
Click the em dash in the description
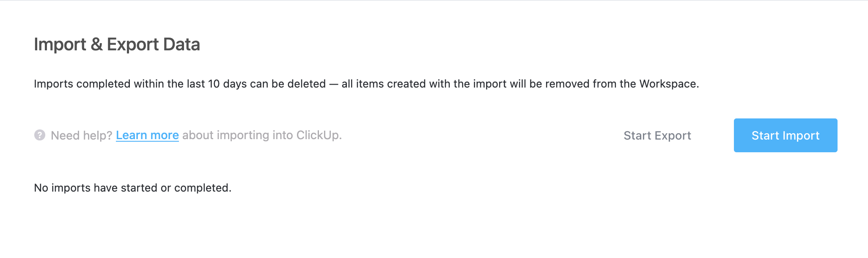click(x=334, y=84)
